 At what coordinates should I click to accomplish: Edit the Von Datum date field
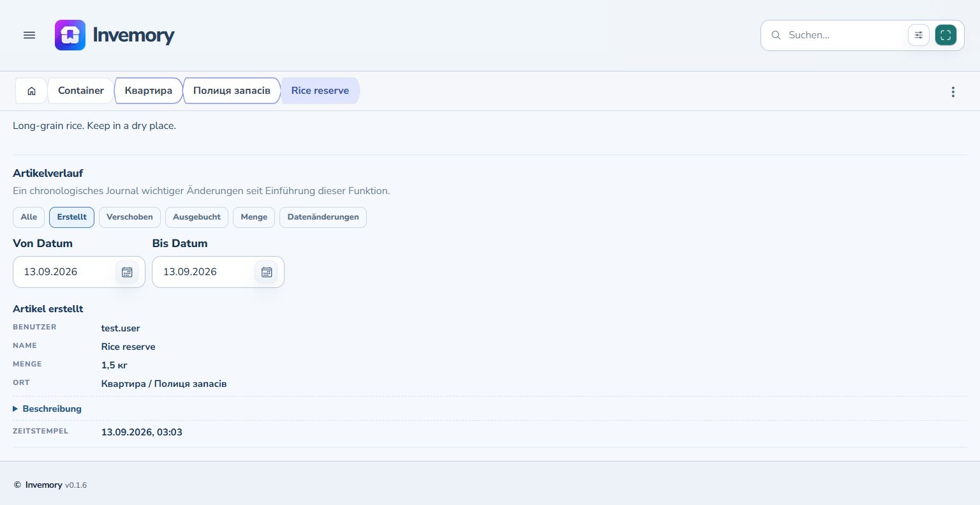click(65, 272)
